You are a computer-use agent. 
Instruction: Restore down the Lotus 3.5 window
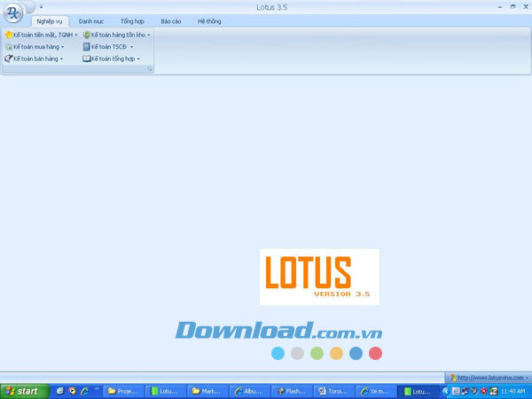point(512,7)
